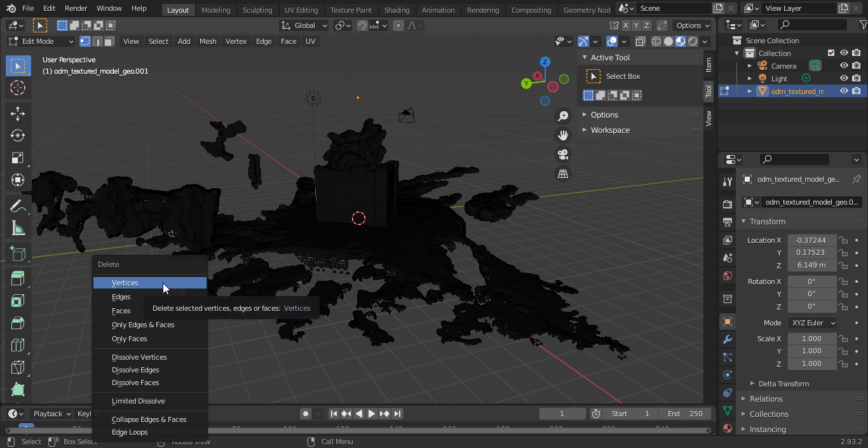Toggle visibility of the Light object
868x448 pixels.
coord(844,79)
